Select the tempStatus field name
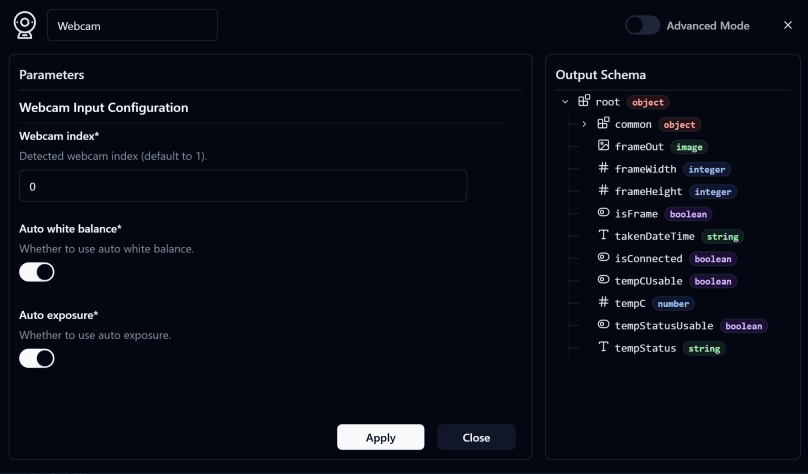Viewport: 808px width, 474px height. click(645, 348)
